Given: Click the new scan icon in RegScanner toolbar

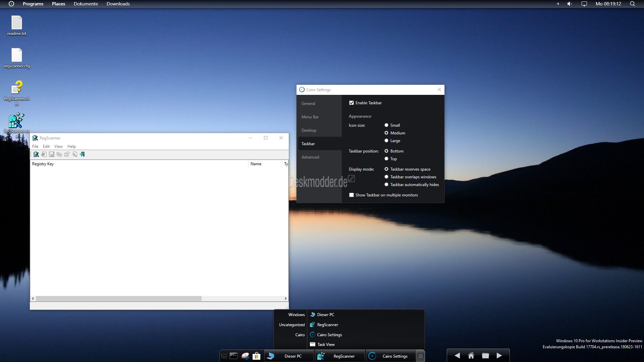Looking at the screenshot, I should 36,154.
